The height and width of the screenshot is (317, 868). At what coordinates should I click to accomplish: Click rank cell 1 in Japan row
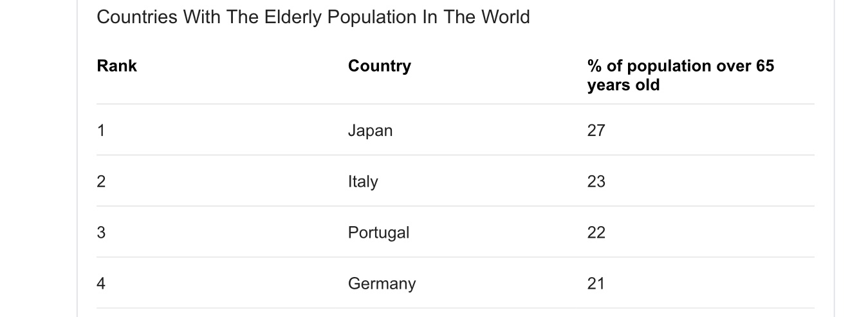[x=101, y=131]
